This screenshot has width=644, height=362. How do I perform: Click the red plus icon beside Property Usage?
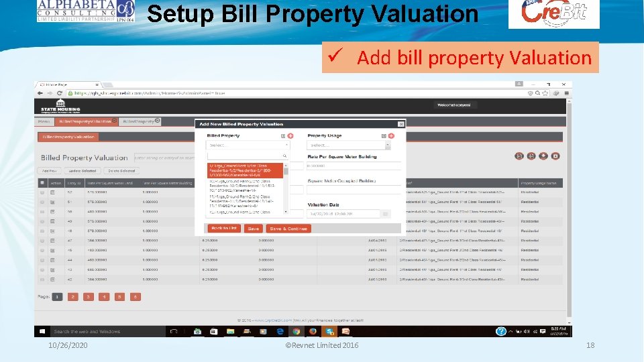pos(391,136)
